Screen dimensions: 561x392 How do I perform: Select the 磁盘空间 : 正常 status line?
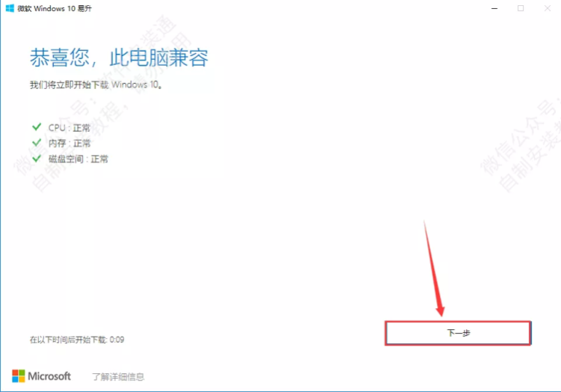tap(78, 159)
